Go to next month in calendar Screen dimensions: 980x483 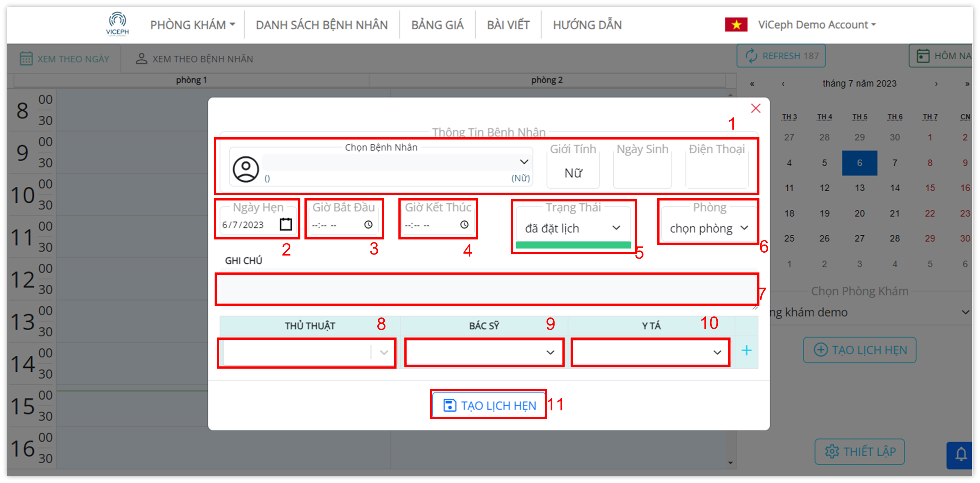pos(936,84)
